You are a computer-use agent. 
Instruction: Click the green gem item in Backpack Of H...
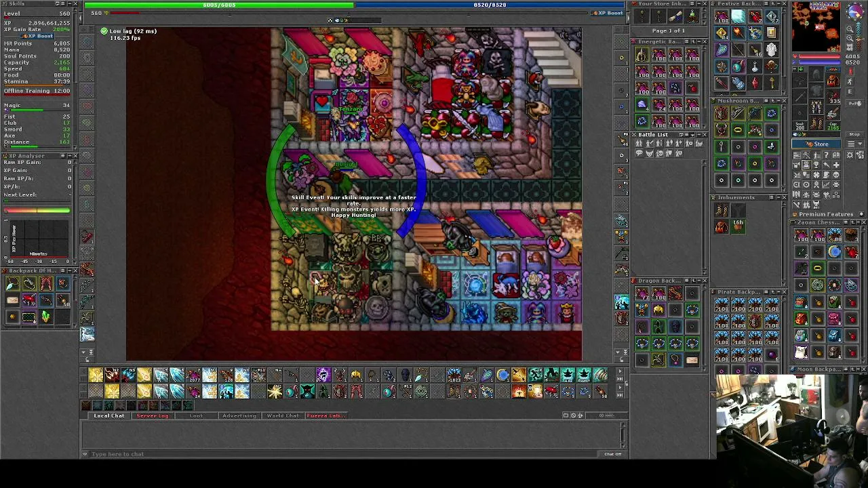click(45, 317)
